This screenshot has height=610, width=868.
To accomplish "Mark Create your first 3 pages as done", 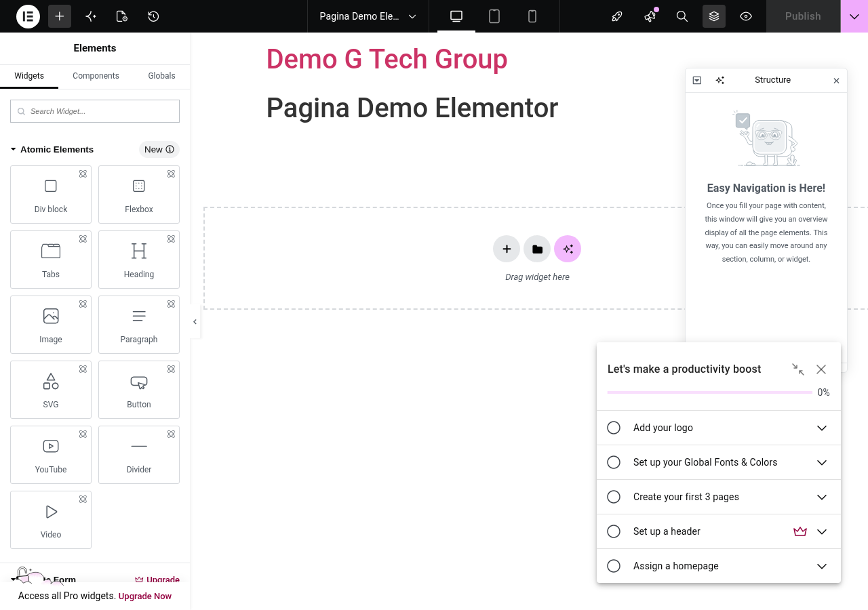I will [x=614, y=497].
